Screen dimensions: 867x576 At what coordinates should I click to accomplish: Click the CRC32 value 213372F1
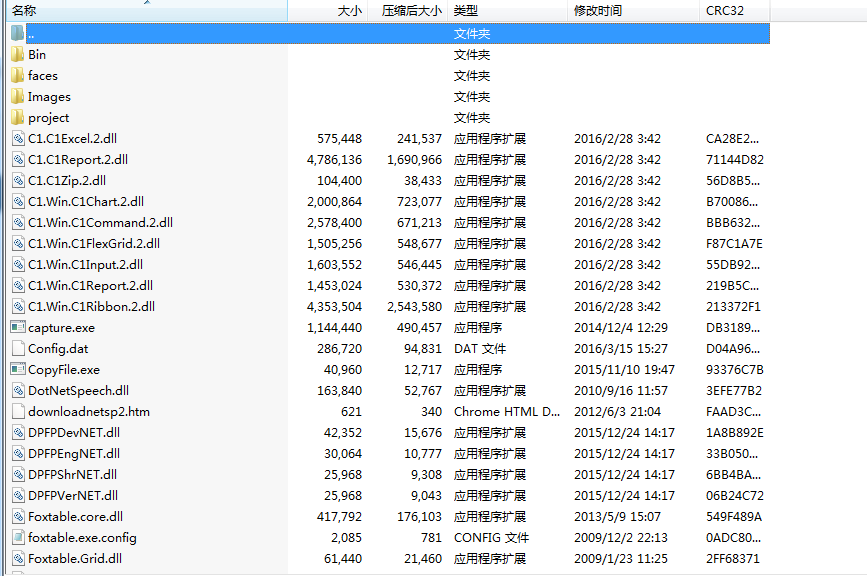733,307
